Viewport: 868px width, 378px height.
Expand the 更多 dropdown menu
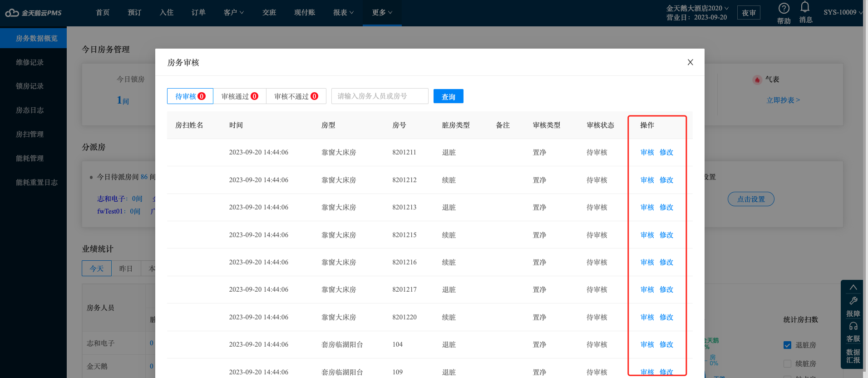[382, 13]
